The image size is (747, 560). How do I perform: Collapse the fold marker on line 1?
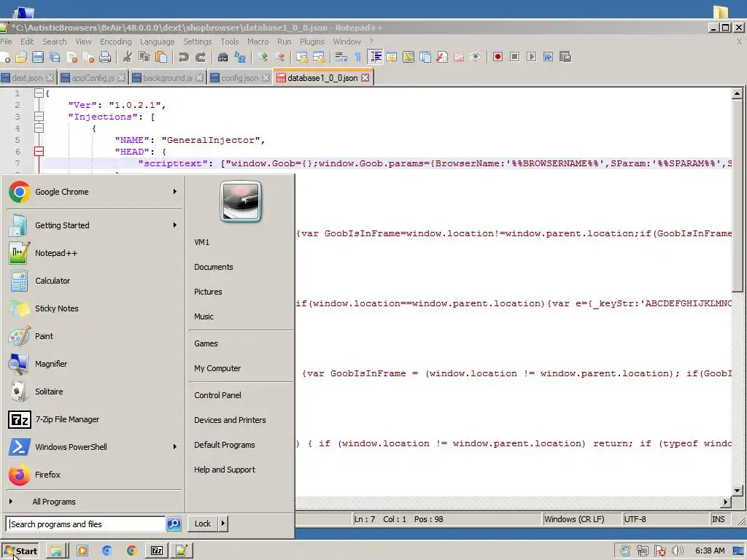[39, 93]
